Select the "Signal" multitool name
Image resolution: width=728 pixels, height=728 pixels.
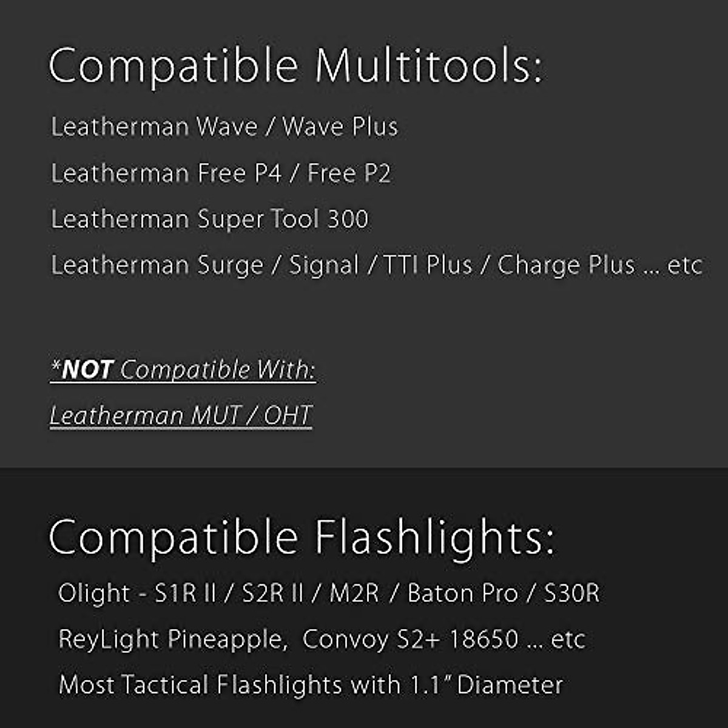point(324,265)
